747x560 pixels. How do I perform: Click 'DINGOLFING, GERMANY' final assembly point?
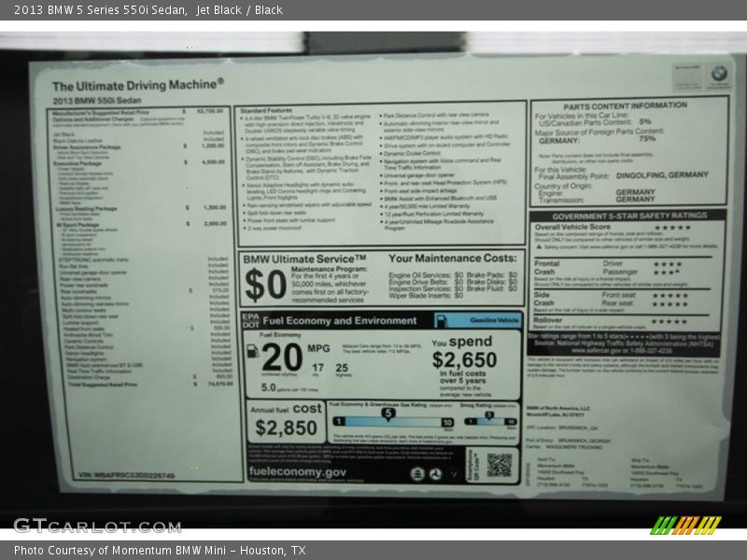[662, 175]
